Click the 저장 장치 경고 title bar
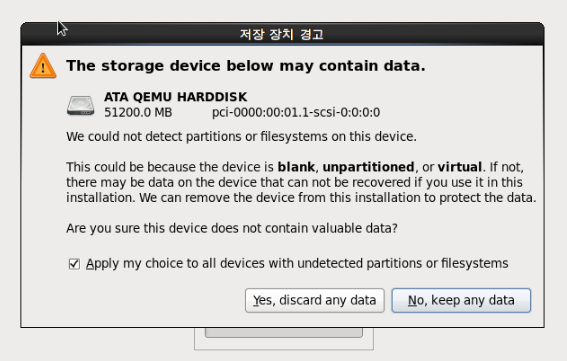The image size is (567, 361). (x=282, y=34)
